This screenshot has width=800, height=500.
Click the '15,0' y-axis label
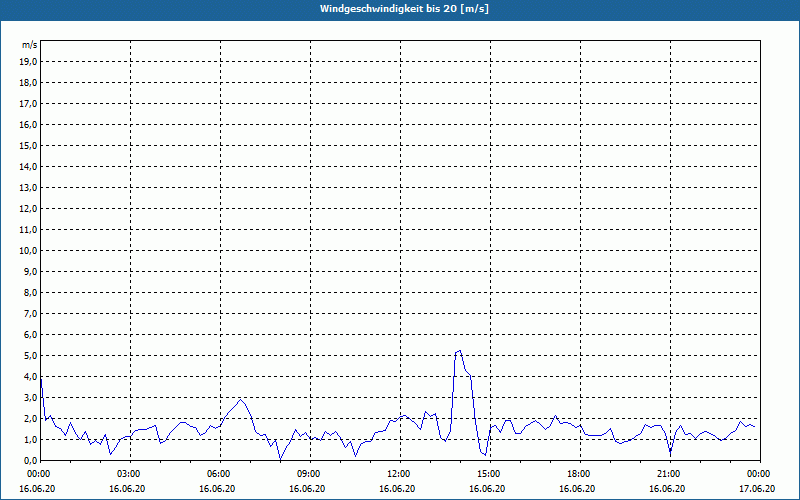[29, 145]
